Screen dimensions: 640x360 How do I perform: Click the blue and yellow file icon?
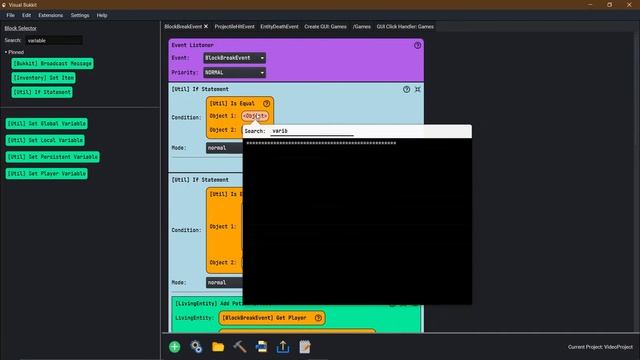click(x=261, y=347)
